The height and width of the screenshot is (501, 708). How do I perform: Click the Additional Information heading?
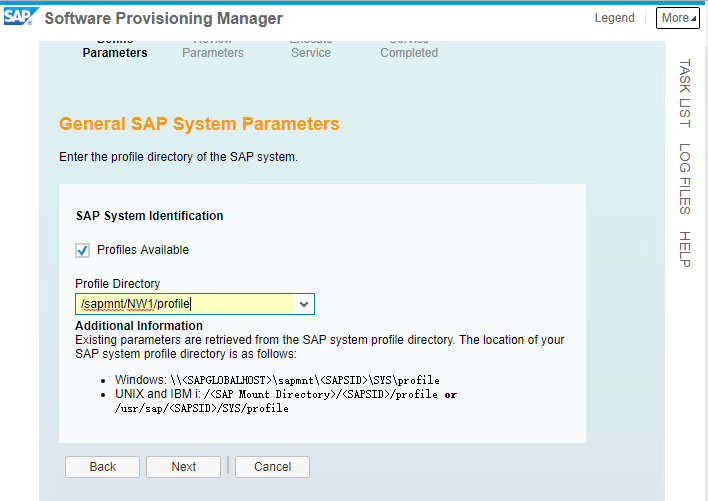pyautogui.click(x=139, y=325)
